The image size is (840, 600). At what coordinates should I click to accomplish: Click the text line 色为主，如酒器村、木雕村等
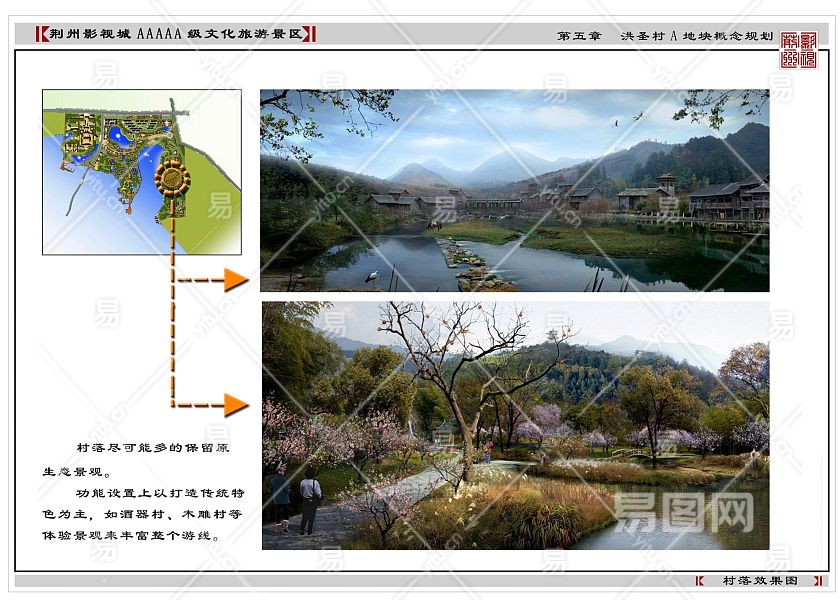click(142, 514)
